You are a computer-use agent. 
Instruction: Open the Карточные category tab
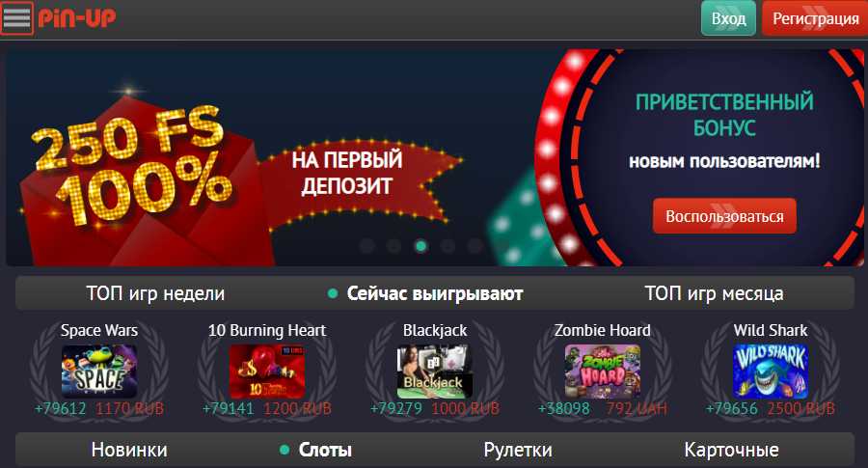[x=731, y=450]
